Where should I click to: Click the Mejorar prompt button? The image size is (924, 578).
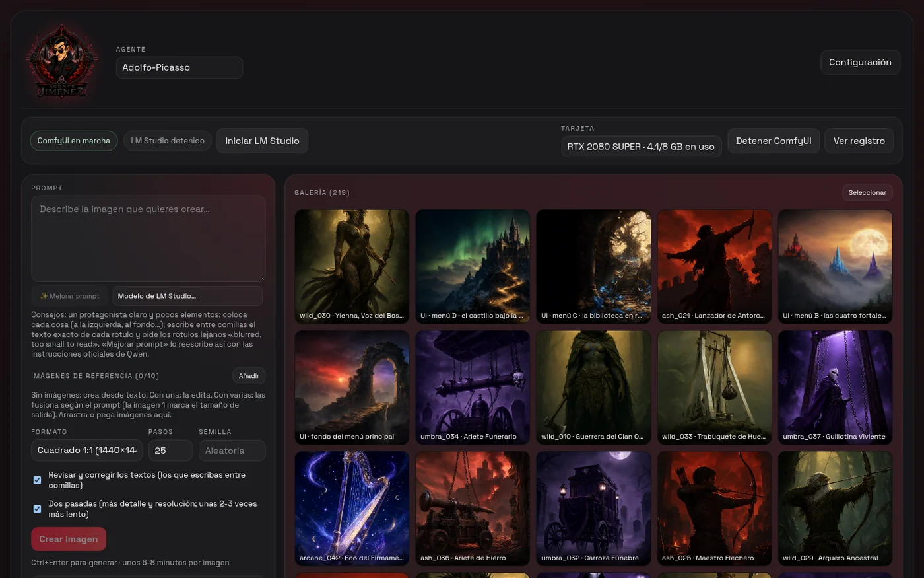pos(69,296)
